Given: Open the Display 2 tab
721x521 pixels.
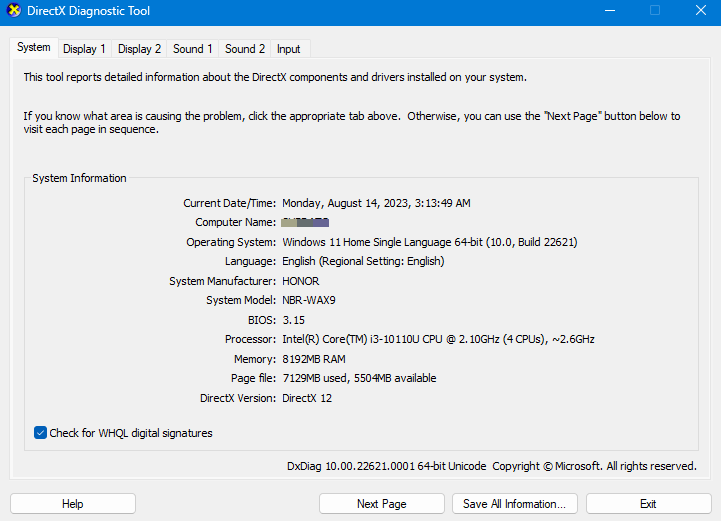Looking at the screenshot, I should 139,49.
